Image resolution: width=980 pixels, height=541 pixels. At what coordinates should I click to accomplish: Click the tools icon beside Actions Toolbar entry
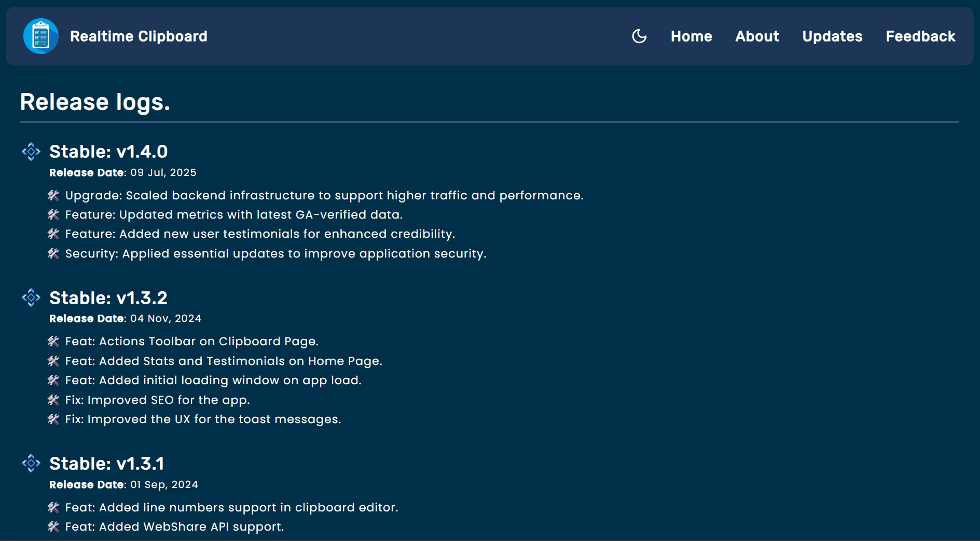53,341
